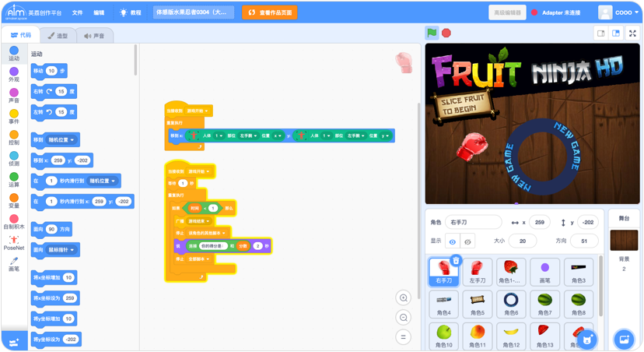This screenshot has width=644, height=352.
Task: Select the 角色10 green apple sprite
Action: 443,336
